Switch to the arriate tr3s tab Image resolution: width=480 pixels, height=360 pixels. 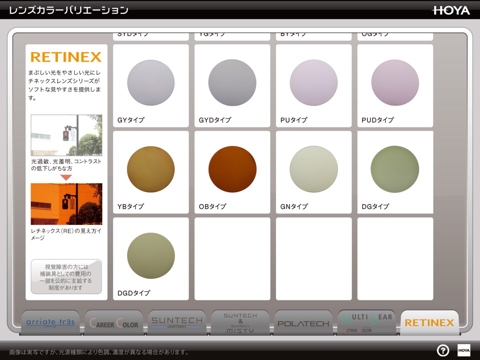pyautogui.click(x=50, y=322)
